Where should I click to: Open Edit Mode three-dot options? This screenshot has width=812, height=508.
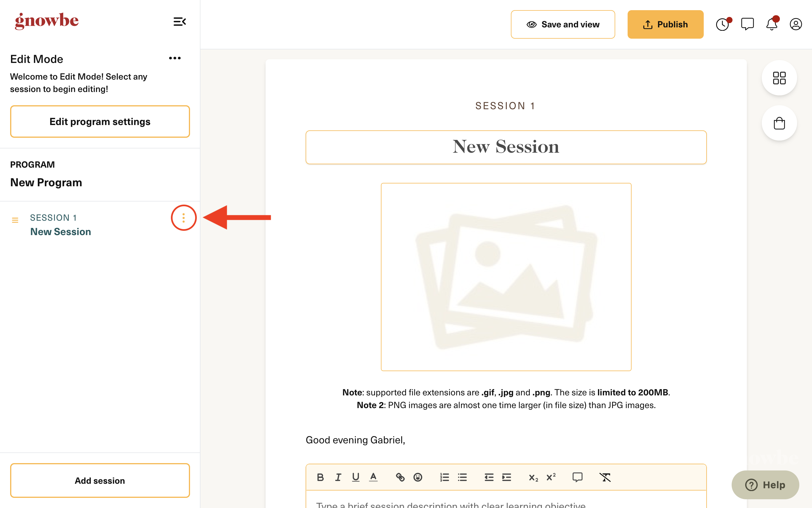175,58
